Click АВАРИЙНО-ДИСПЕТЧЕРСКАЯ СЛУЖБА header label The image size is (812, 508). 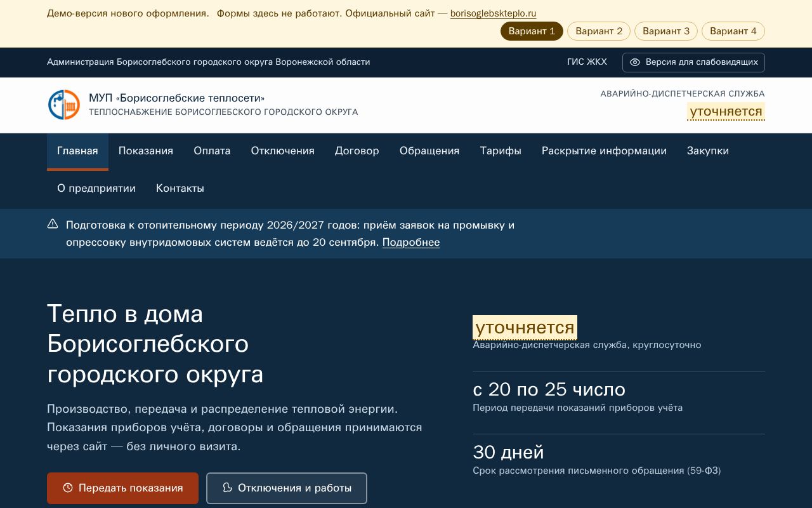[x=683, y=94]
